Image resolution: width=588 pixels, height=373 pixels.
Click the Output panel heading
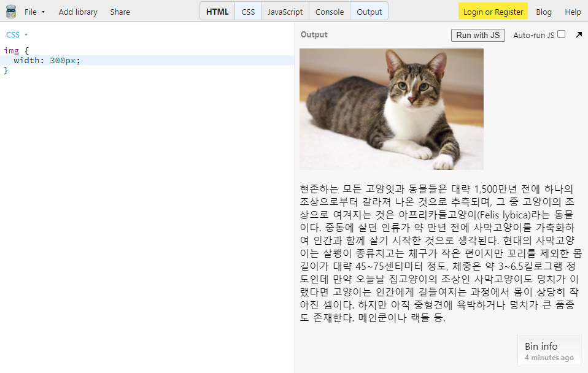[x=314, y=34]
